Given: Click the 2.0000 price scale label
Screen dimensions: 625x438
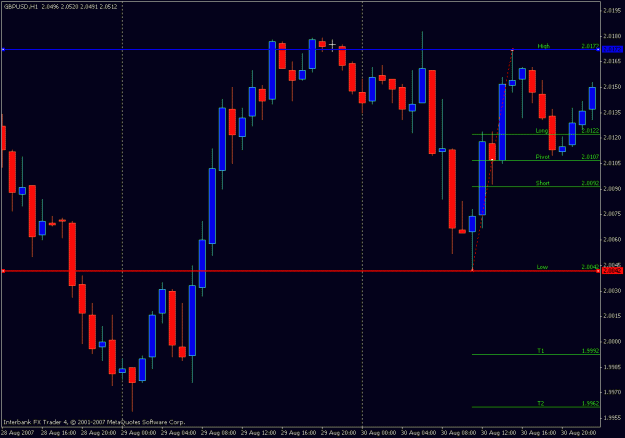Looking at the screenshot, I should [613, 342].
